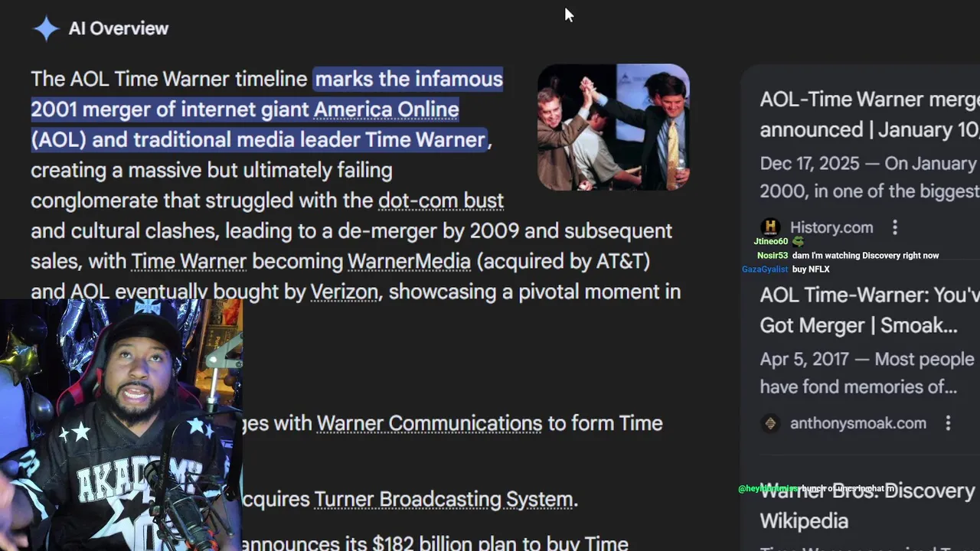The width and height of the screenshot is (980, 551).
Task: Click the anthonysmoak.com favicon icon
Action: click(770, 423)
